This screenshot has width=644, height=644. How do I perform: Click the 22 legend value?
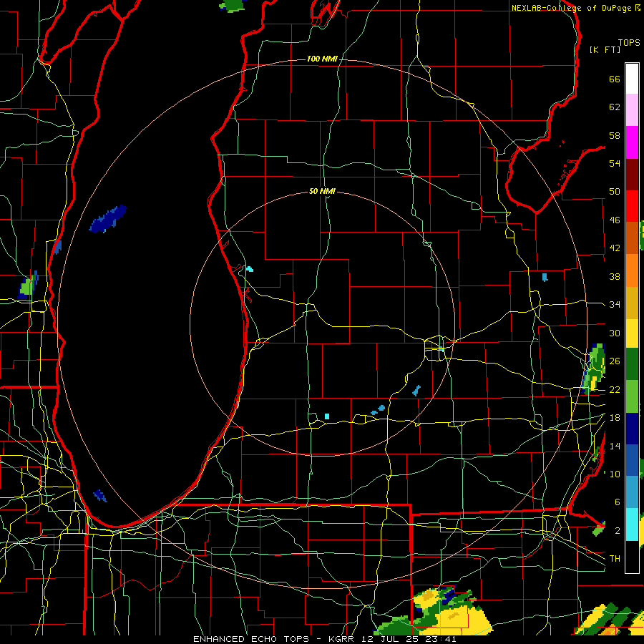(615, 389)
